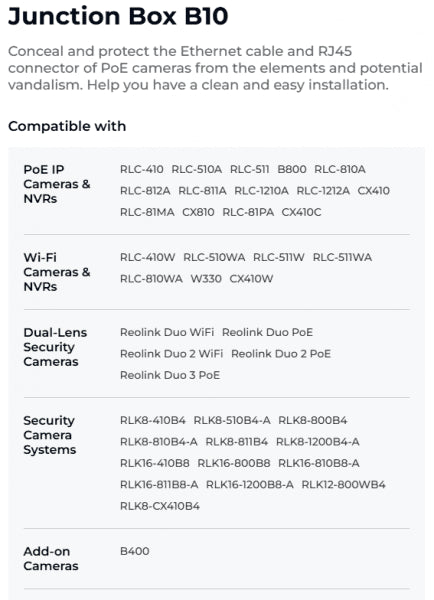This screenshot has width=434, height=600.
Task: Select RLC-510A in the PoE cameras list
Action: point(197,169)
